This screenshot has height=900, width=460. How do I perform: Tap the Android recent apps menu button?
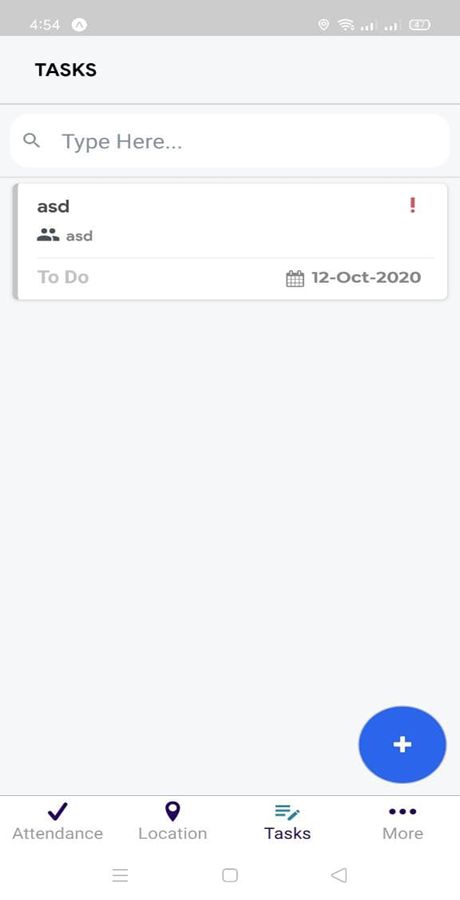pyautogui.click(x=120, y=875)
